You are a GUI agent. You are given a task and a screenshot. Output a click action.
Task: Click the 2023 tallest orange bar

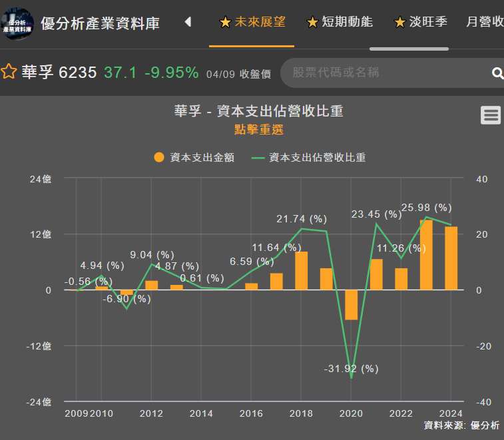click(x=426, y=255)
